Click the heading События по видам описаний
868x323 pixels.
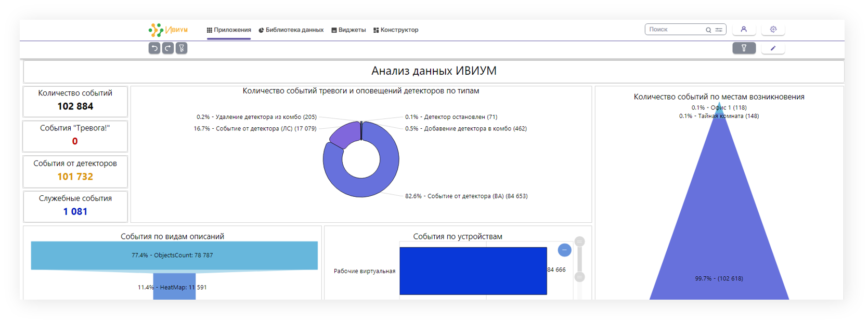point(173,236)
